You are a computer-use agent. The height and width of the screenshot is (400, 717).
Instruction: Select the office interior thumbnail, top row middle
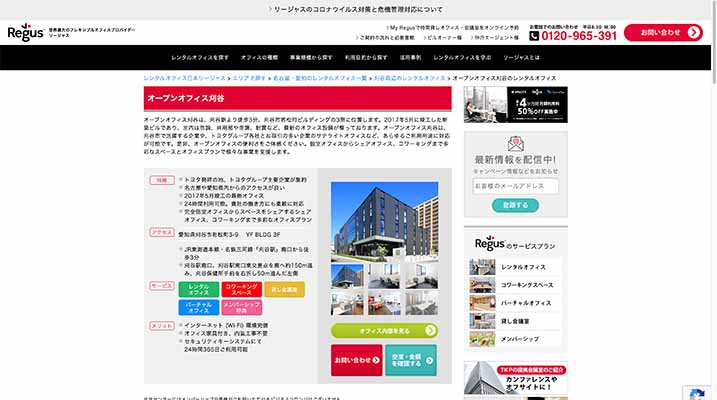click(384, 276)
